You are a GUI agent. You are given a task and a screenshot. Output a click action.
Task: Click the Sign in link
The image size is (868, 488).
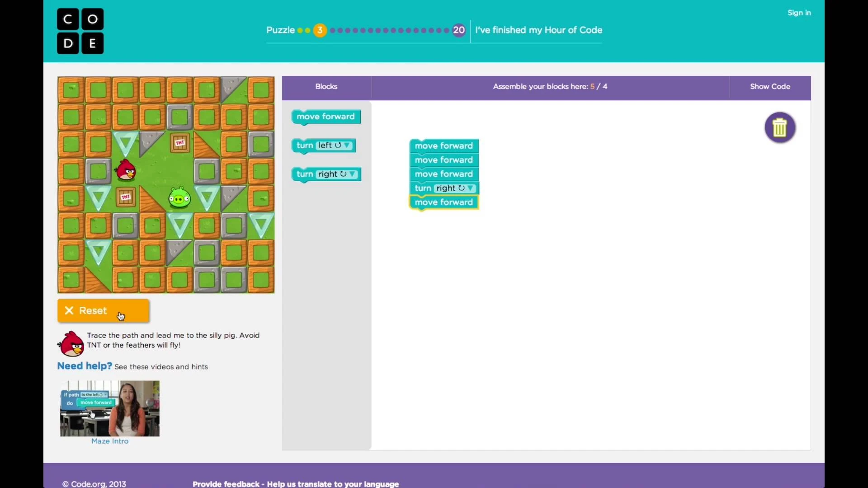coord(799,13)
